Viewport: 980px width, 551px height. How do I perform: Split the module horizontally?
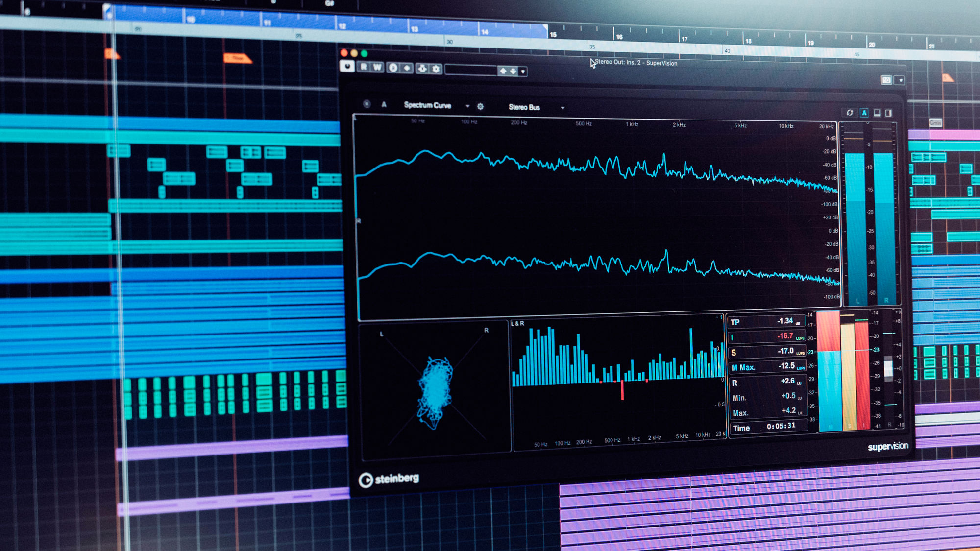pyautogui.click(x=877, y=113)
